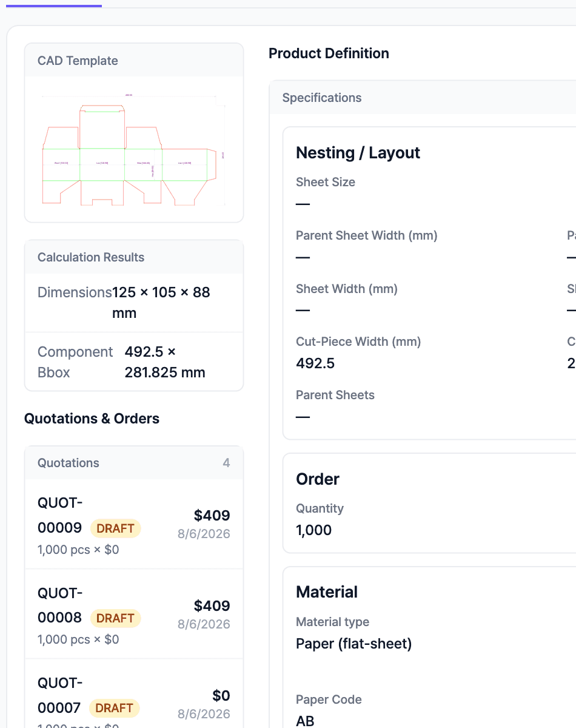The width and height of the screenshot is (576, 728).
Task: Click the $409 price on QUOT-00009
Action: [212, 516]
